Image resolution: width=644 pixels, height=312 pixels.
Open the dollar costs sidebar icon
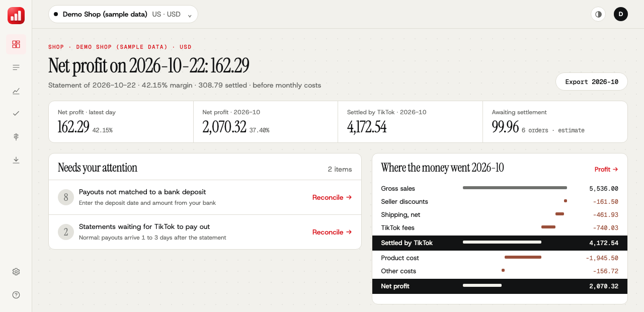pos(16,137)
